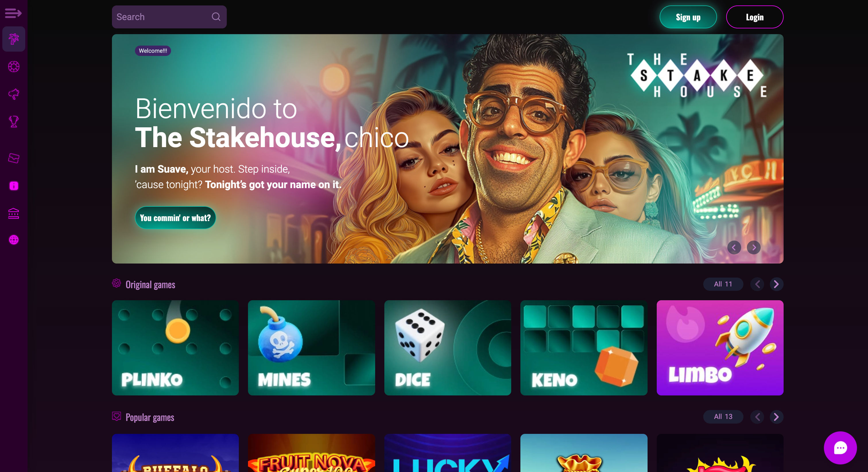
Task: Open the live chat bubble
Action: pyautogui.click(x=840, y=448)
